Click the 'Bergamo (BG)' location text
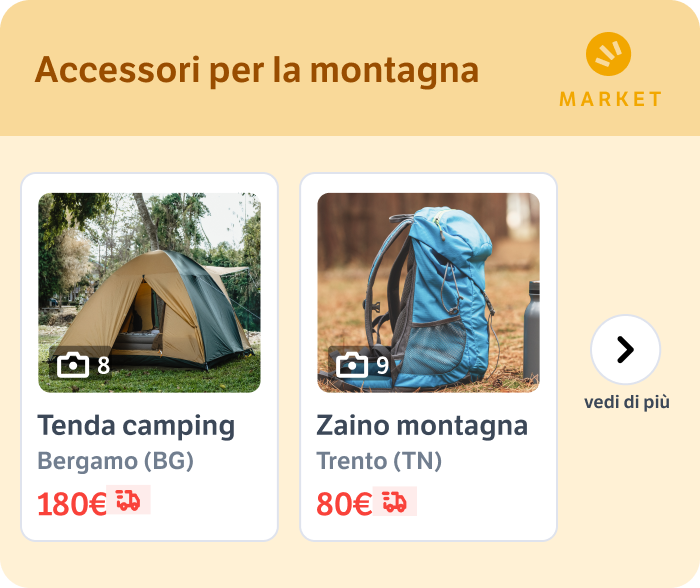This screenshot has width=700, height=588. tap(116, 461)
